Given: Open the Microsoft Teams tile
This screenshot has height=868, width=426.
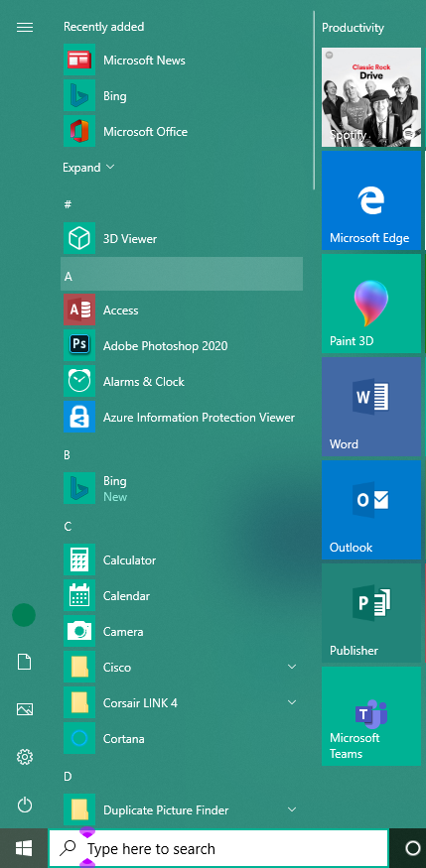Looking at the screenshot, I should tap(371, 716).
